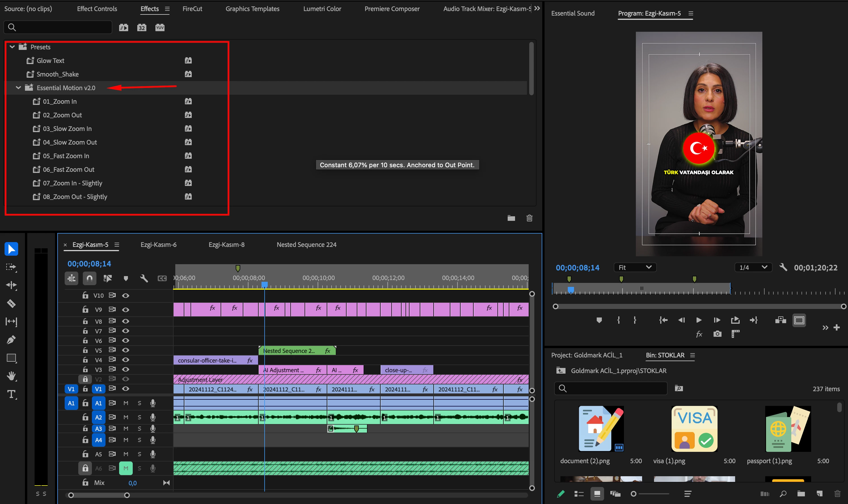Image resolution: width=848 pixels, height=504 pixels.
Task: Toggle Snap in Timeline magnet icon
Action: pos(89,278)
